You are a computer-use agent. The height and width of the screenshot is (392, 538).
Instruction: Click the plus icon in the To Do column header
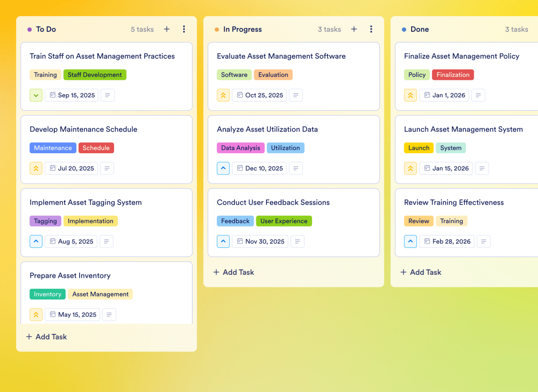[x=167, y=29]
